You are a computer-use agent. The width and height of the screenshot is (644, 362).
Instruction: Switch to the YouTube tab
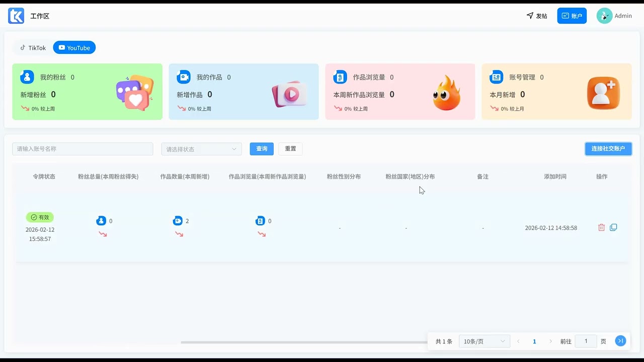pyautogui.click(x=74, y=48)
